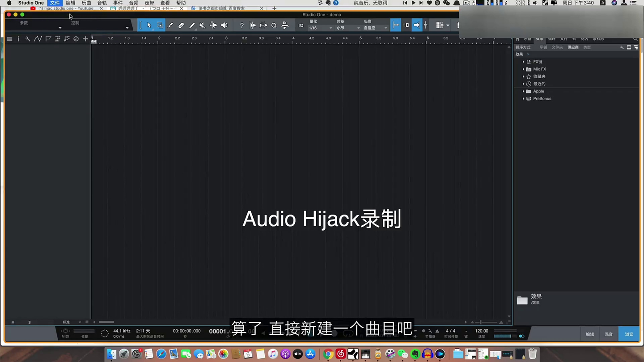
Task: Select the Paint (pencil) tool
Action: pyautogui.click(x=192, y=25)
